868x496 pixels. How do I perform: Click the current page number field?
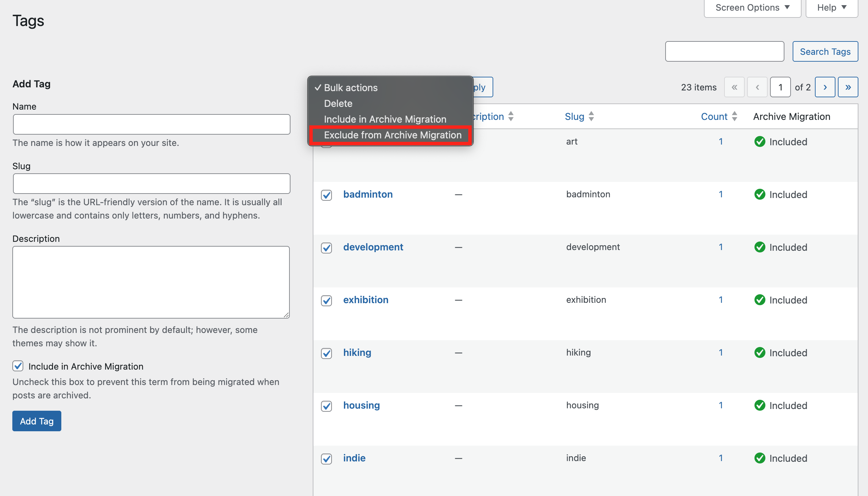tap(780, 87)
